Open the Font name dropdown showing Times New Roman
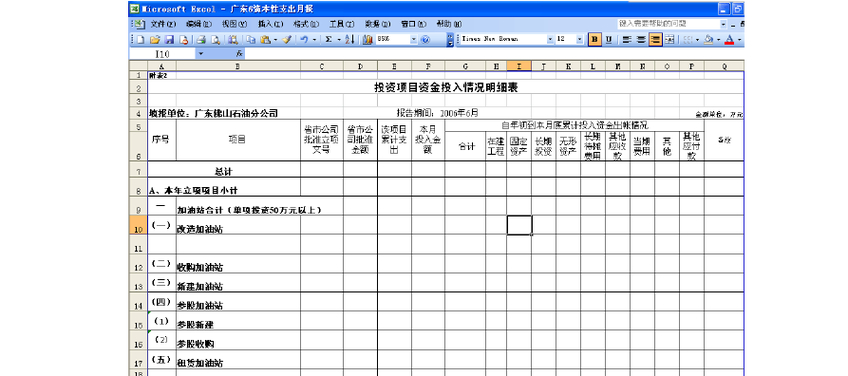Image resolution: width=848 pixels, height=376 pixels. click(x=551, y=39)
